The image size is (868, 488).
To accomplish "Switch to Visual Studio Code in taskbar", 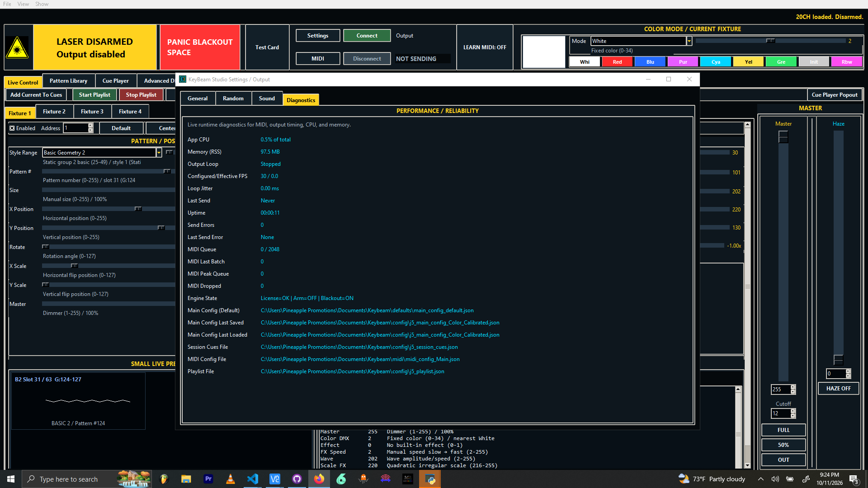I will (253, 479).
